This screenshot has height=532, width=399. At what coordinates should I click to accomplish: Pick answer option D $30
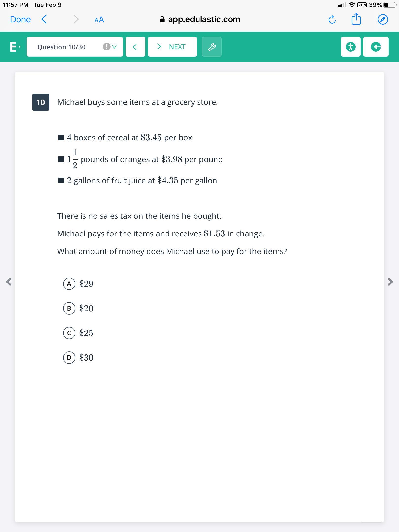(x=69, y=358)
